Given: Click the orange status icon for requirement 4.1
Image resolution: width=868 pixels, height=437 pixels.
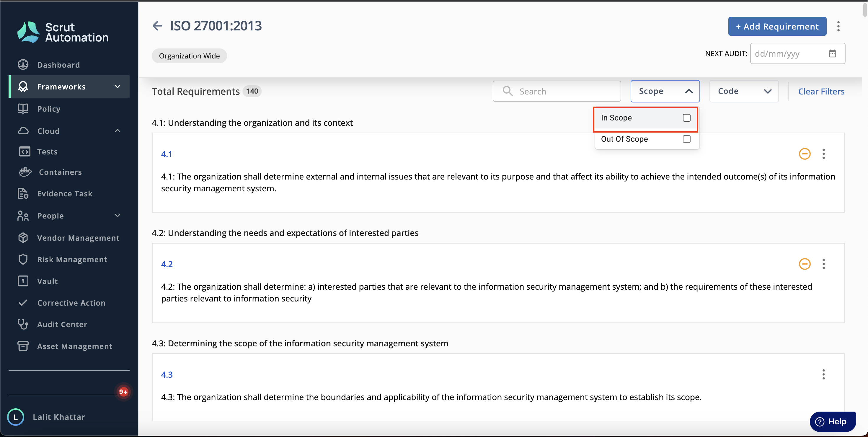Looking at the screenshot, I should click(x=805, y=154).
